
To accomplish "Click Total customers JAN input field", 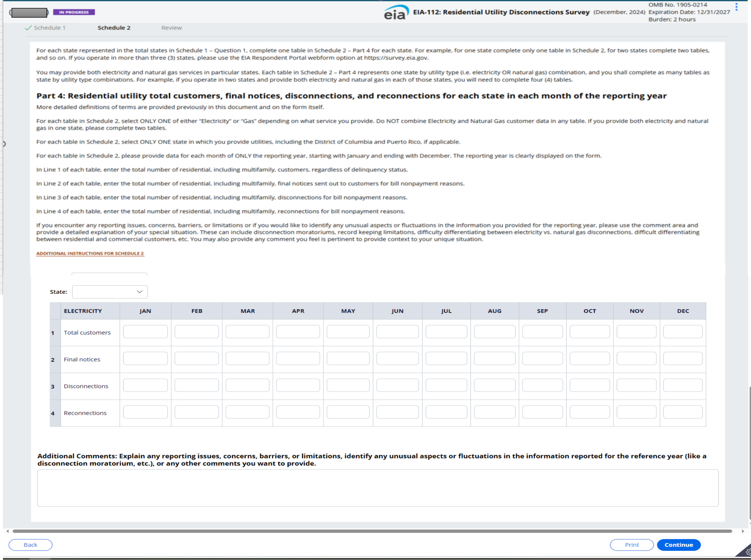I will (145, 332).
